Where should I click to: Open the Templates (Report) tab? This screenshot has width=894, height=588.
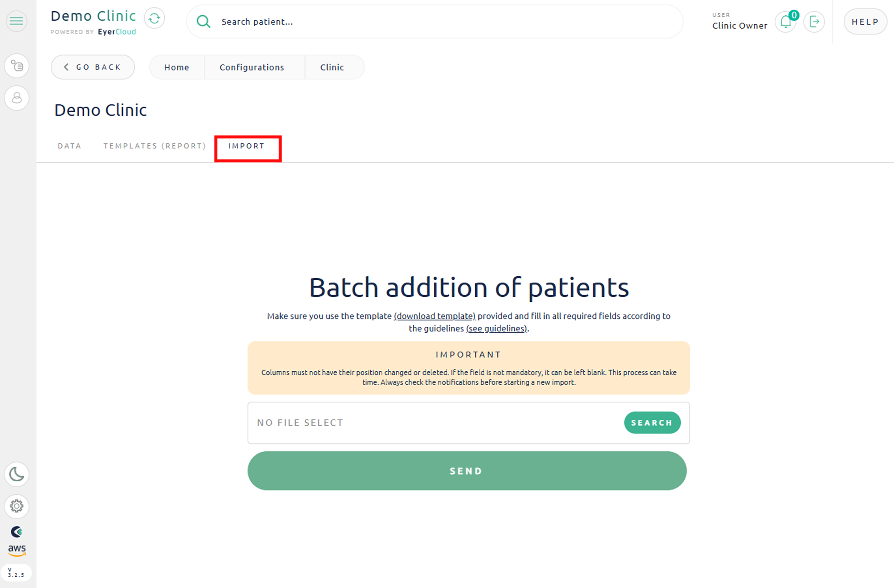coord(154,146)
